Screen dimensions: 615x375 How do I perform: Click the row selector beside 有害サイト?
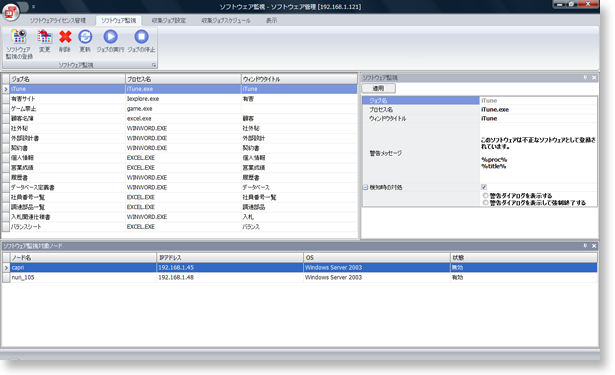click(5, 99)
